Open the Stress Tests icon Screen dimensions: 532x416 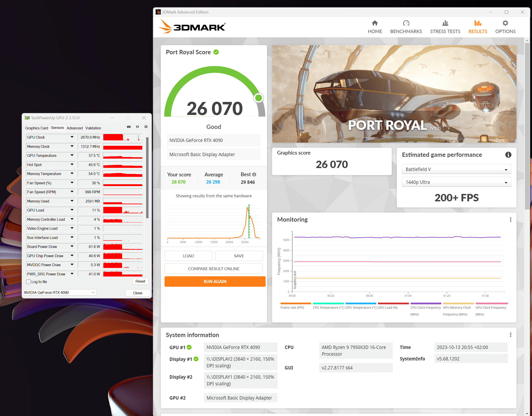click(445, 23)
